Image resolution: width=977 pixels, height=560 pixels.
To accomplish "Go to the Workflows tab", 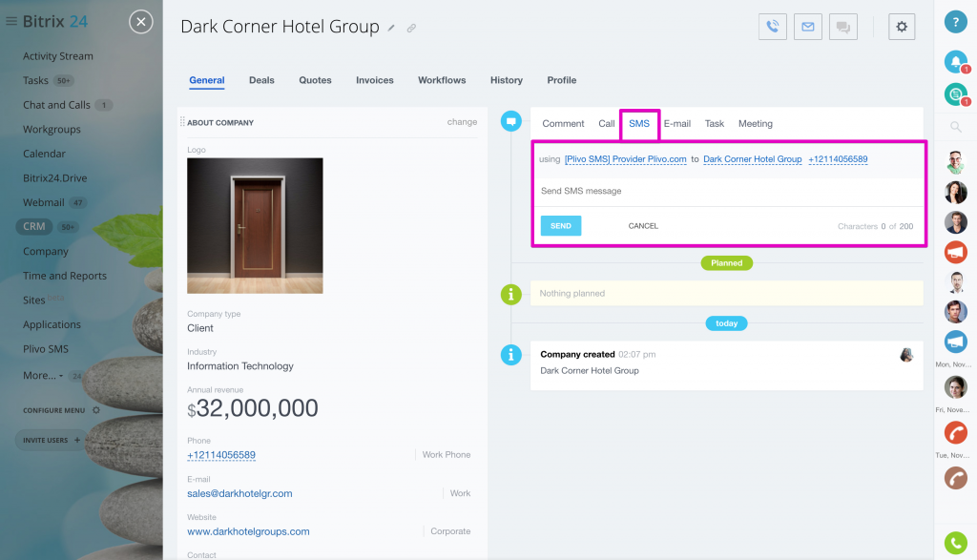I will pyautogui.click(x=442, y=80).
